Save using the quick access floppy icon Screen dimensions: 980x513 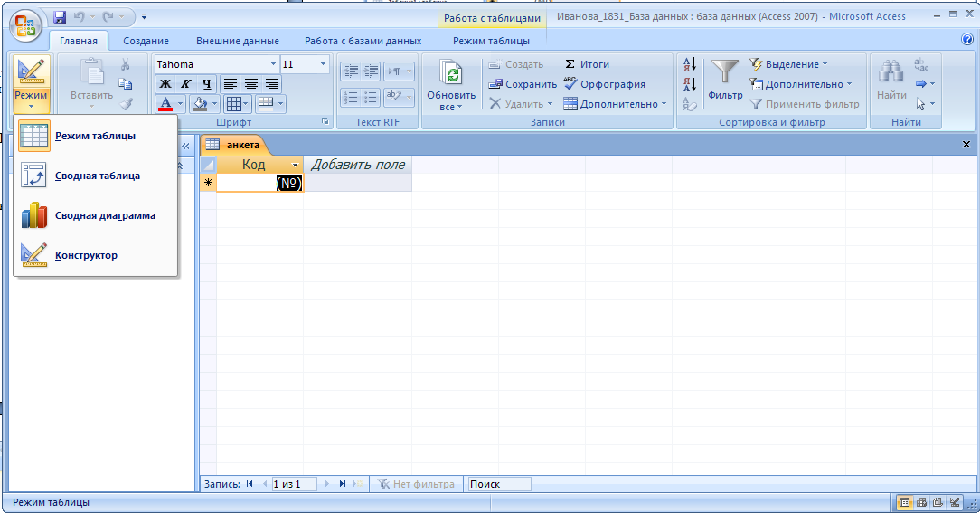point(60,17)
